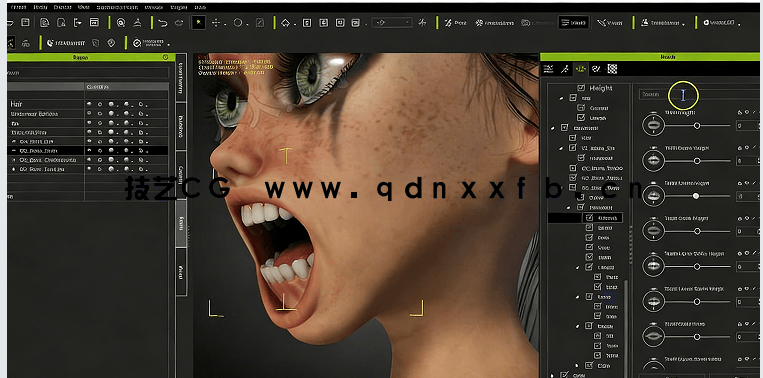Open the wide dropdown box in the top toolbar
Viewport: 763px width, 378px height.
tap(392, 22)
